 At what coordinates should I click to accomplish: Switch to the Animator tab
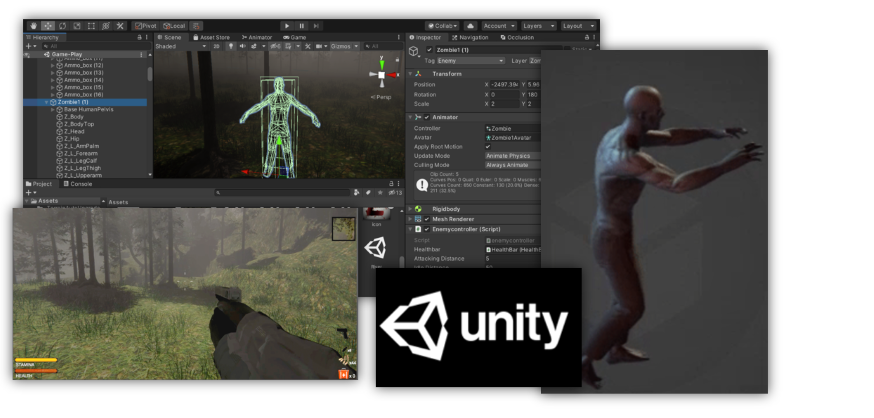[x=257, y=37]
